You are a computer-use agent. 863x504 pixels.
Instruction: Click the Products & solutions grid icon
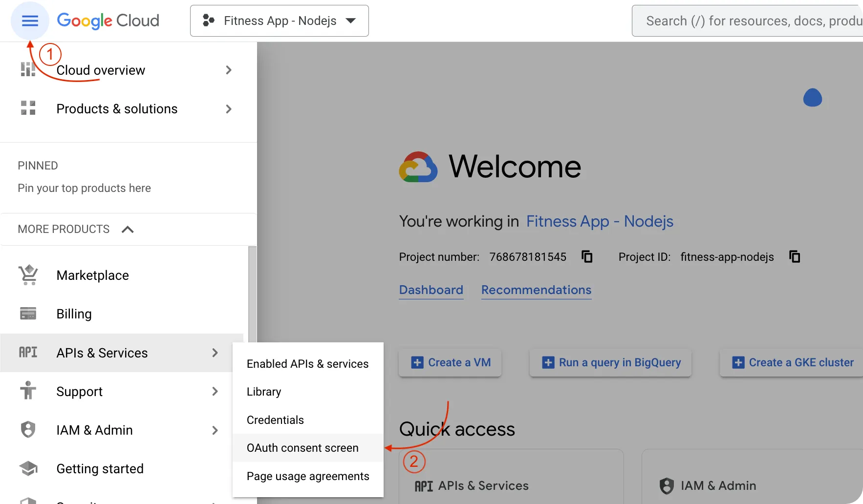pyautogui.click(x=28, y=108)
